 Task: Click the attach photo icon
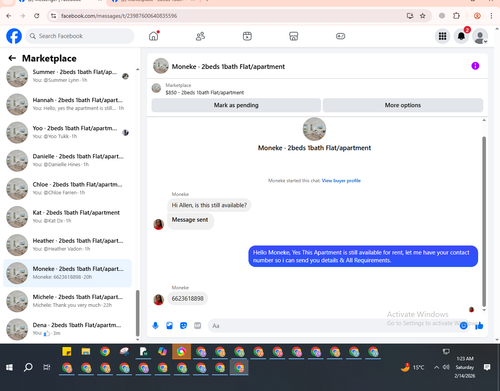coord(169,326)
